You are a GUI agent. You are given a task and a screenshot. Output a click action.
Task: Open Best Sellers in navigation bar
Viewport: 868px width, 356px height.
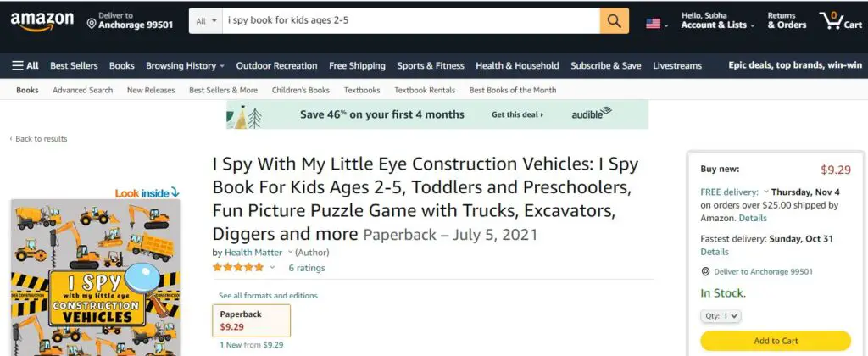74,65
